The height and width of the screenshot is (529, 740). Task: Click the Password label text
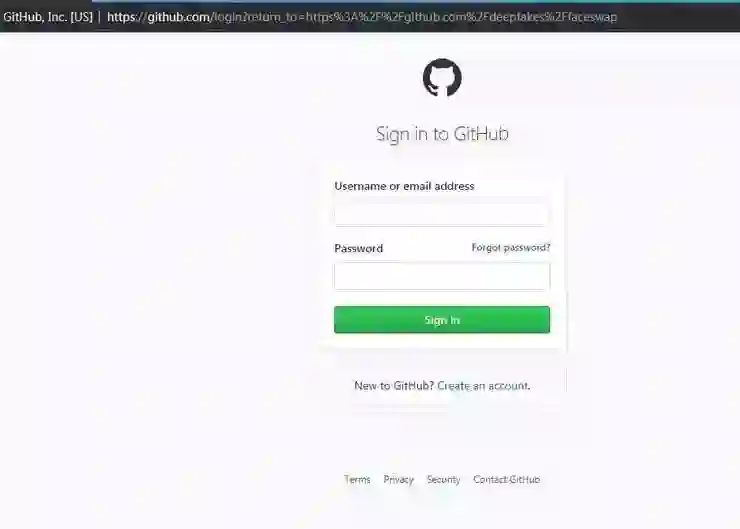tap(359, 248)
